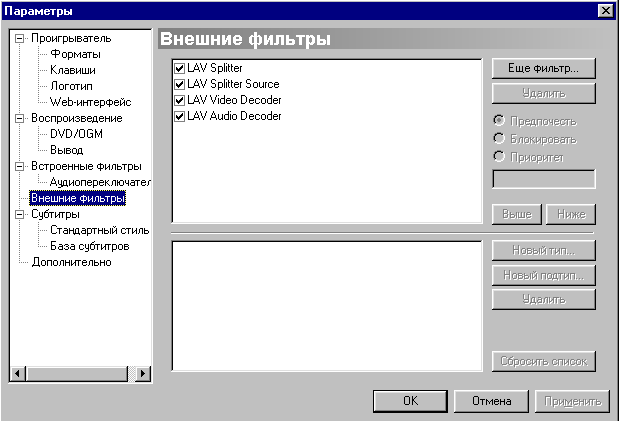619x421 pixels.
Task: Toggle the LAV Audio Decoder checkbox
Action: coord(179,116)
